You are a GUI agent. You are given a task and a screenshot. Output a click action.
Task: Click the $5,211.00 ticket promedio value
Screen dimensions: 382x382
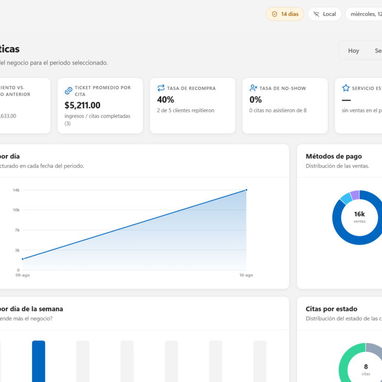pos(82,105)
